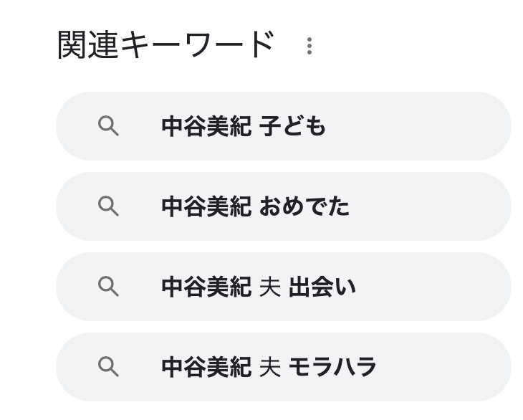
Task: Click the 関連キーワード section heading
Action: pos(166,44)
